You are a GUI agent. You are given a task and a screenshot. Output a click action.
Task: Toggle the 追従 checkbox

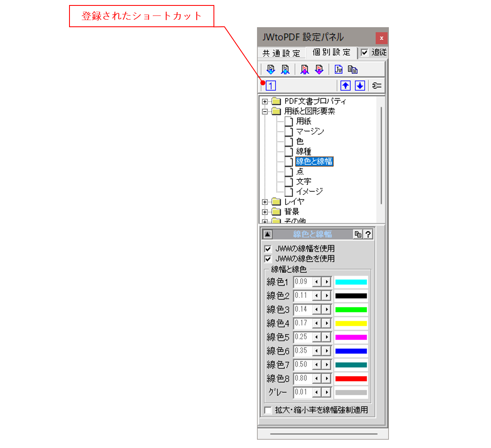364,53
